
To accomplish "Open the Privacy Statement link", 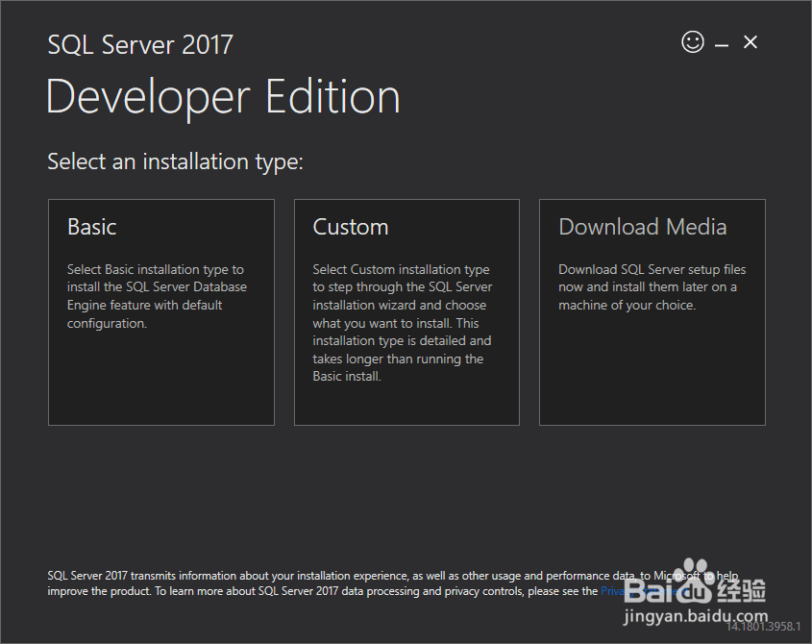I will point(645,591).
